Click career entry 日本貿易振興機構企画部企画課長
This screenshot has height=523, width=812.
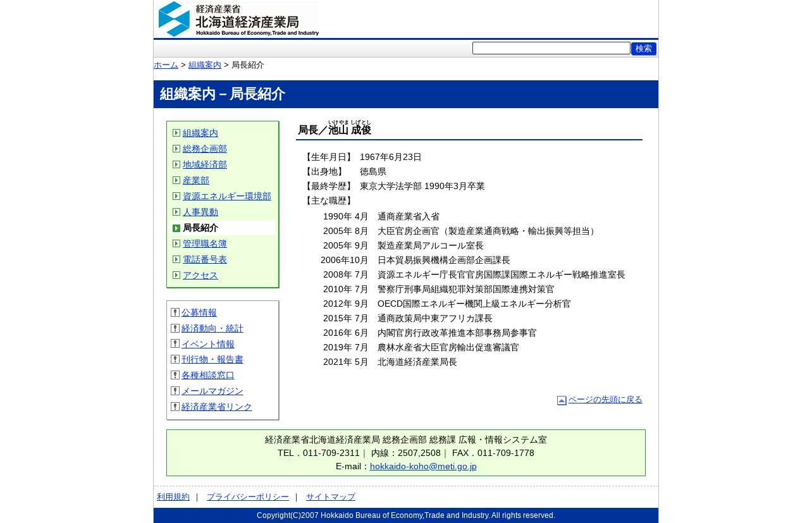tap(444, 260)
